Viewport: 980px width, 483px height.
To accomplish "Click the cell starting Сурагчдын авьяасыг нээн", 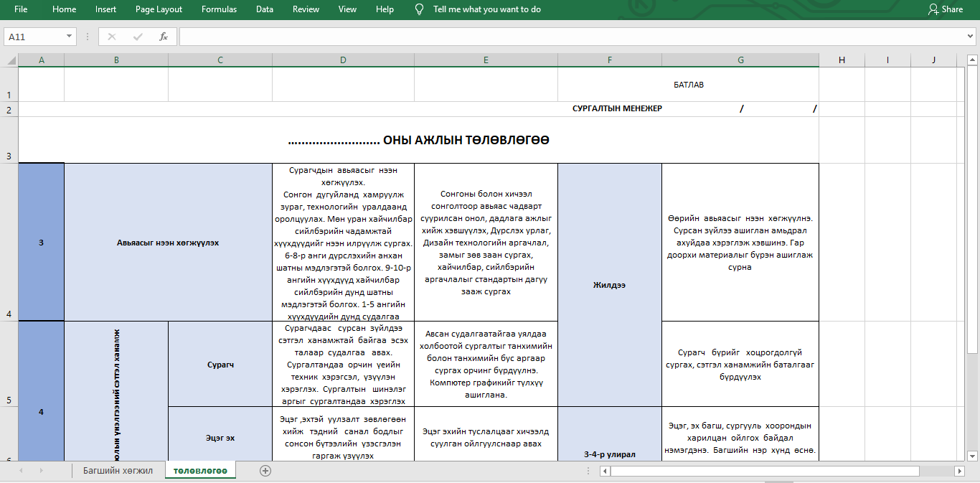I will coord(343,242).
